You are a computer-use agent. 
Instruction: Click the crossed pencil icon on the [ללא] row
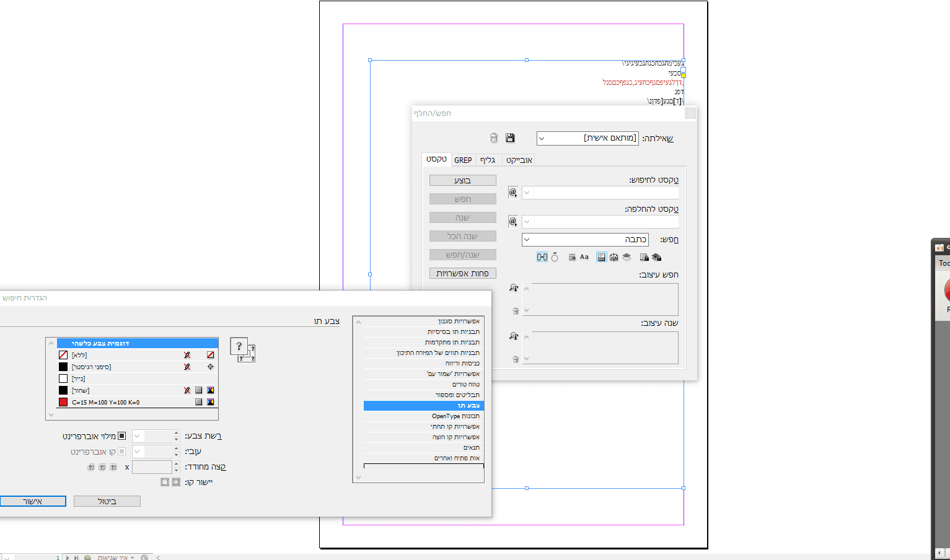(x=187, y=355)
